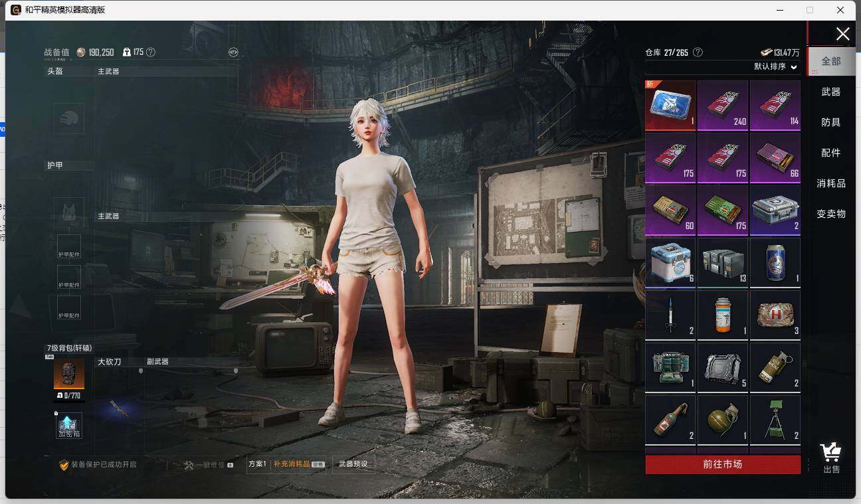The width and height of the screenshot is (861, 504).
Task: Click the 7级背包(轩辕) backpack label
Action: coord(70,348)
